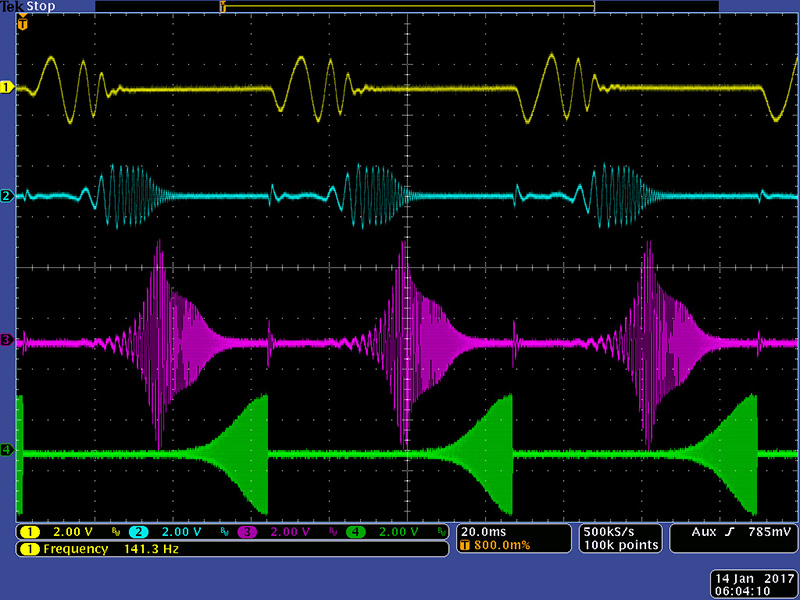Click the Stop acquisition status label

point(41,6)
